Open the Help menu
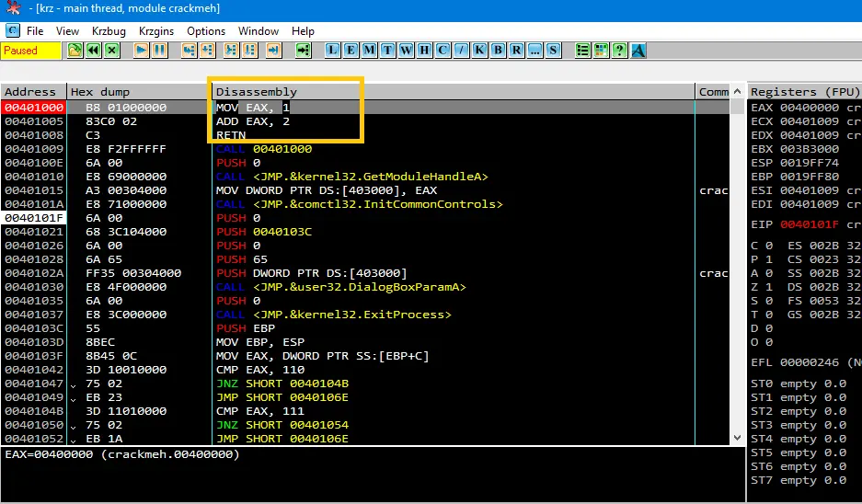The height and width of the screenshot is (504, 862). pyautogui.click(x=303, y=30)
